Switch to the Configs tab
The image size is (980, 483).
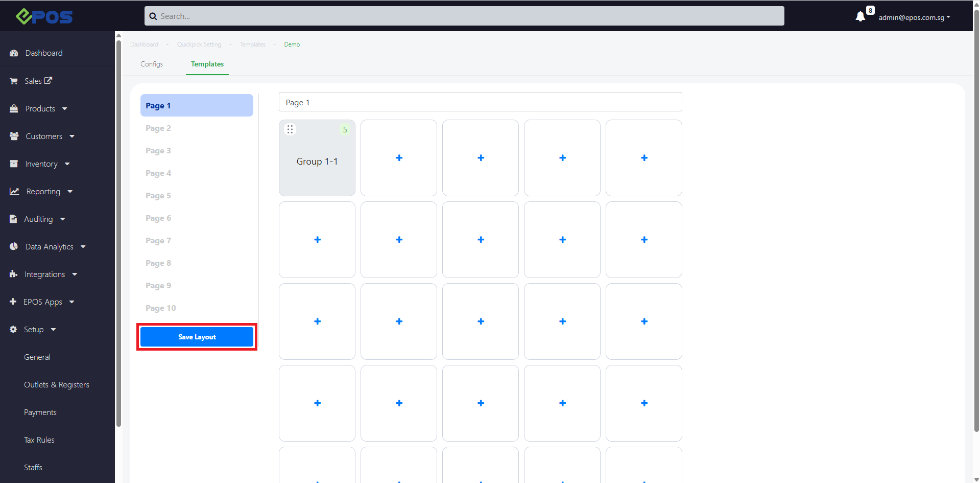click(x=152, y=64)
